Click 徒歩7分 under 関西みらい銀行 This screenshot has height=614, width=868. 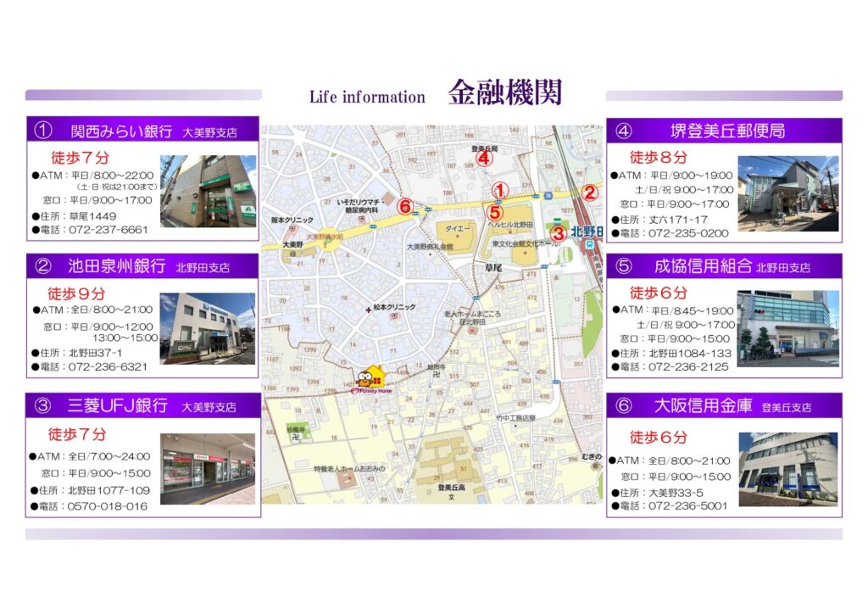coord(81,158)
